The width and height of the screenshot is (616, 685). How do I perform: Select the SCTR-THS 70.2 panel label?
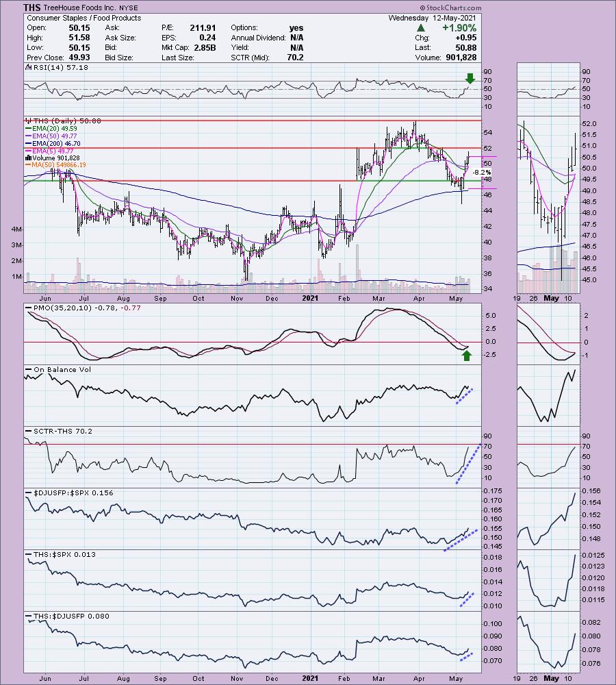[x=63, y=431]
